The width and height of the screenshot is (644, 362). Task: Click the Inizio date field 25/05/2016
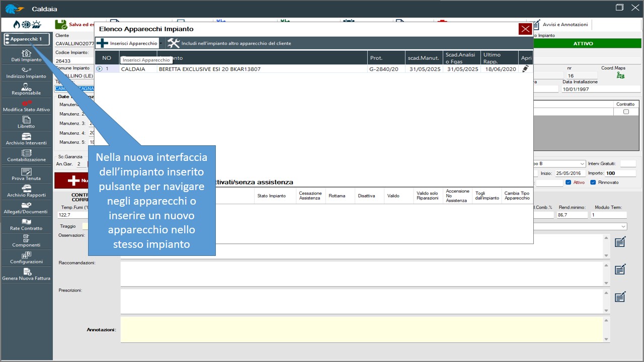pos(570,173)
